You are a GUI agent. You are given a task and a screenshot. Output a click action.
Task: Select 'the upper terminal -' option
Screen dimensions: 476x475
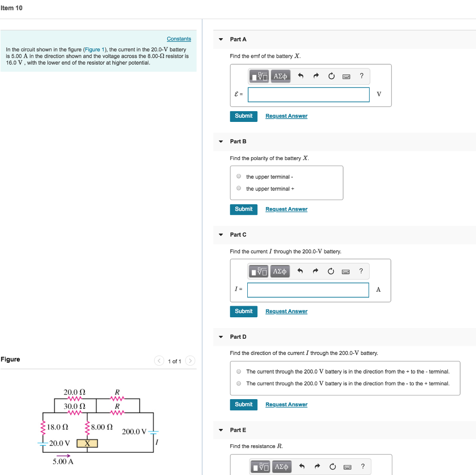pos(239,176)
